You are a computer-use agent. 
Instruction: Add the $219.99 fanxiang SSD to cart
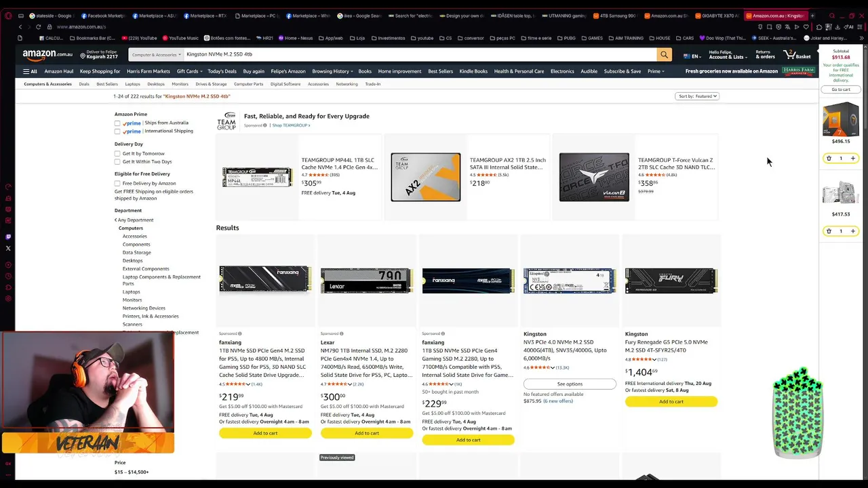pyautogui.click(x=265, y=433)
